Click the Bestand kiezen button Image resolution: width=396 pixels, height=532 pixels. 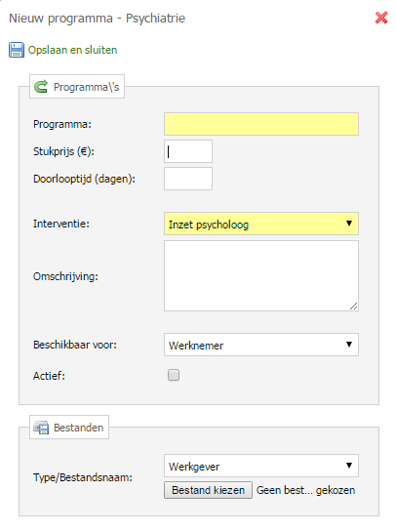[208, 490]
